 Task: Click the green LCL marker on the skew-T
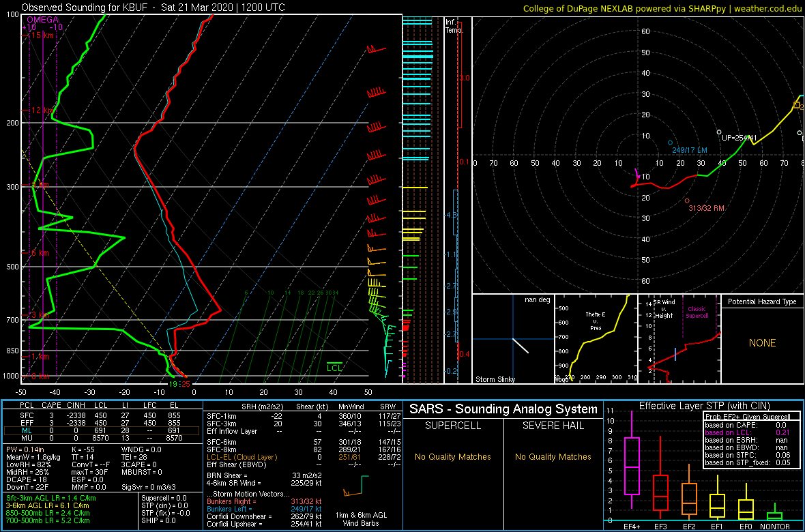(334, 368)
